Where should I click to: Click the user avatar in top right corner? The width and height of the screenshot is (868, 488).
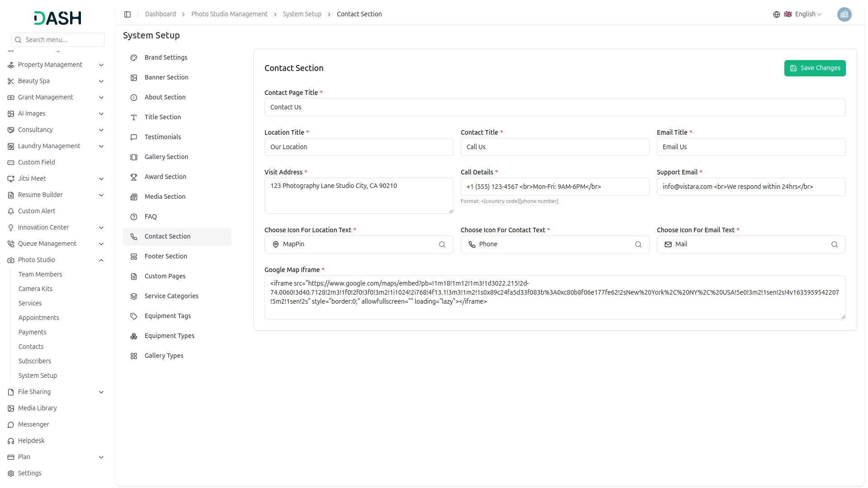(844, 14)
